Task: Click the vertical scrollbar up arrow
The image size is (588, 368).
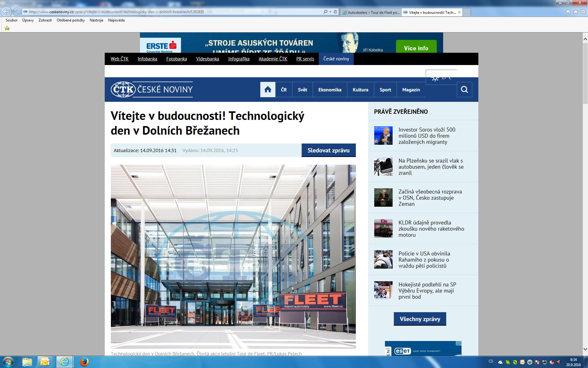Action: pos(585,39)
